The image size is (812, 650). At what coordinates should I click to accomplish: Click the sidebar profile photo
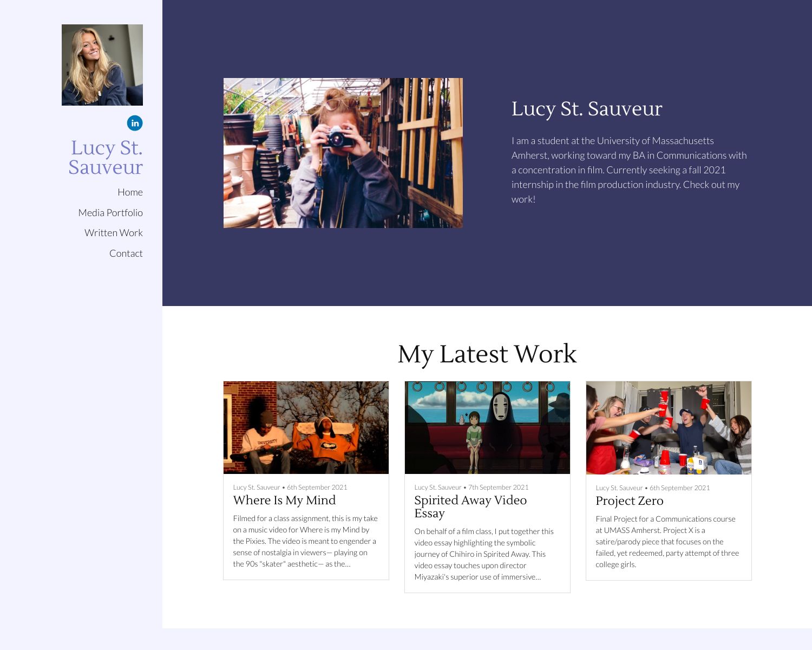(x=102, y=64)
